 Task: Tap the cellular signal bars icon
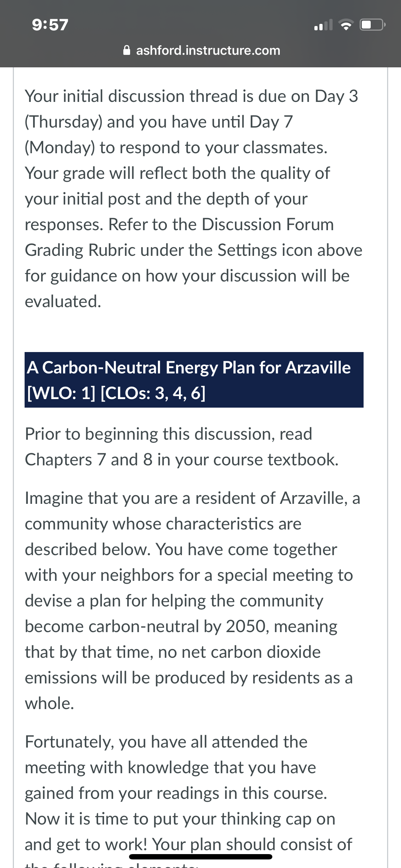(x=323, y=25)
